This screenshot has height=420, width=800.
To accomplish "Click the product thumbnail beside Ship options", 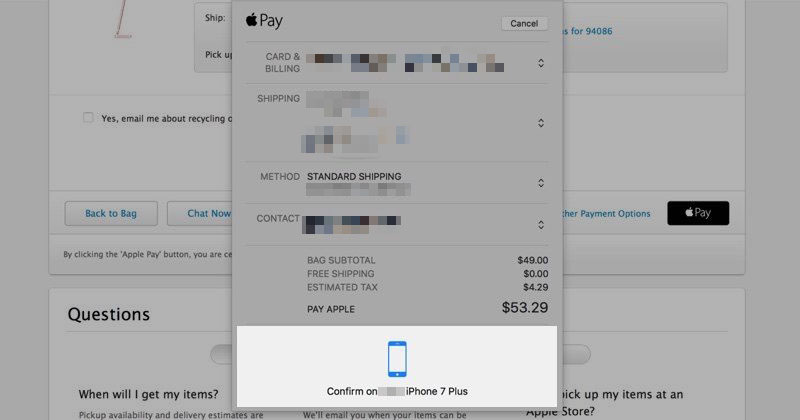I will click(122, 19).
